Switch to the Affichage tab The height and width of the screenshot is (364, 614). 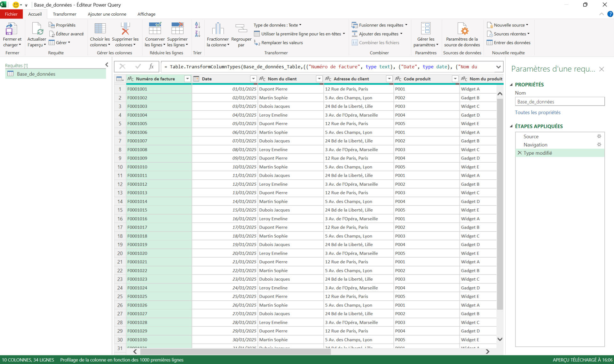point(146,14)
